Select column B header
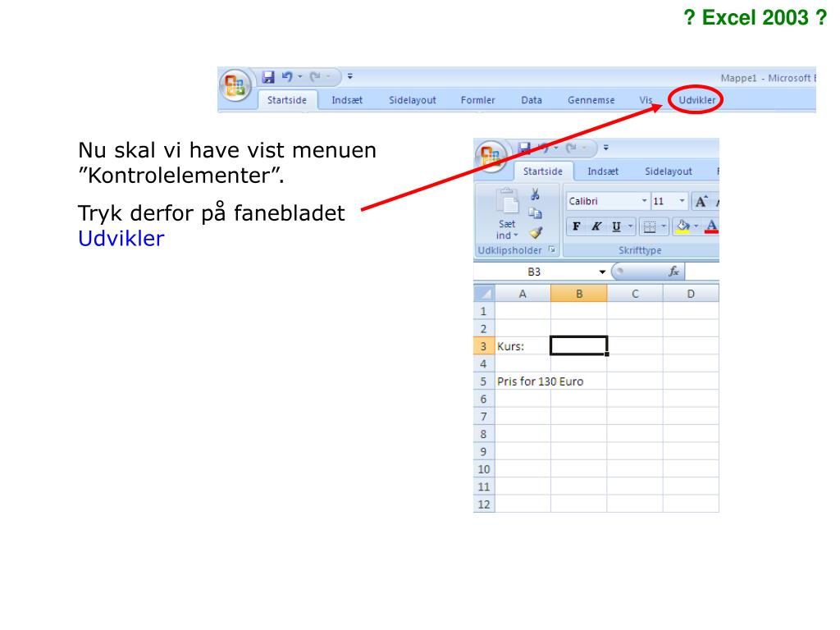Image resolution: width=840 pixels, height=630 pixels. [579, 294]
